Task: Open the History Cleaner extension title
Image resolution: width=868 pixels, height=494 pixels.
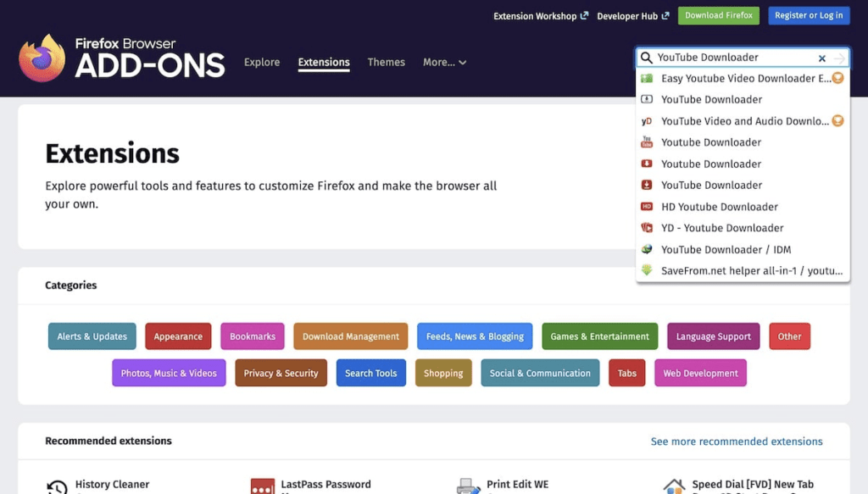Action: point(113,485)
